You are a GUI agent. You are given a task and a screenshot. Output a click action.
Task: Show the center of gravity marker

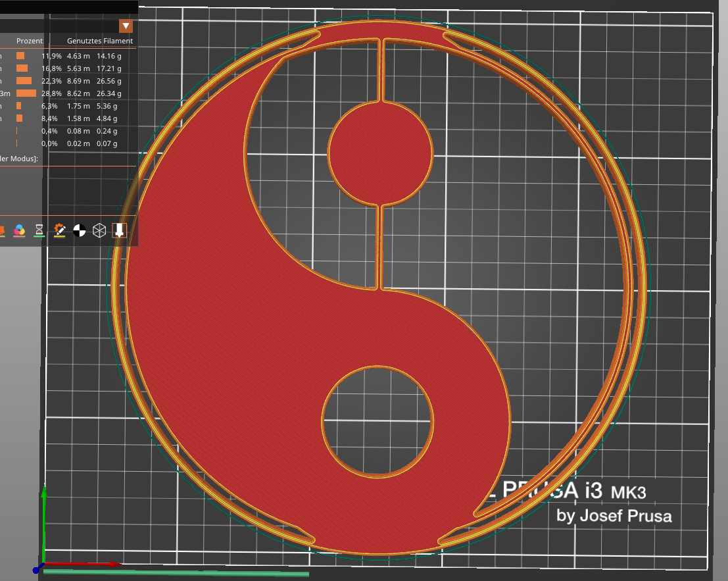80,230
